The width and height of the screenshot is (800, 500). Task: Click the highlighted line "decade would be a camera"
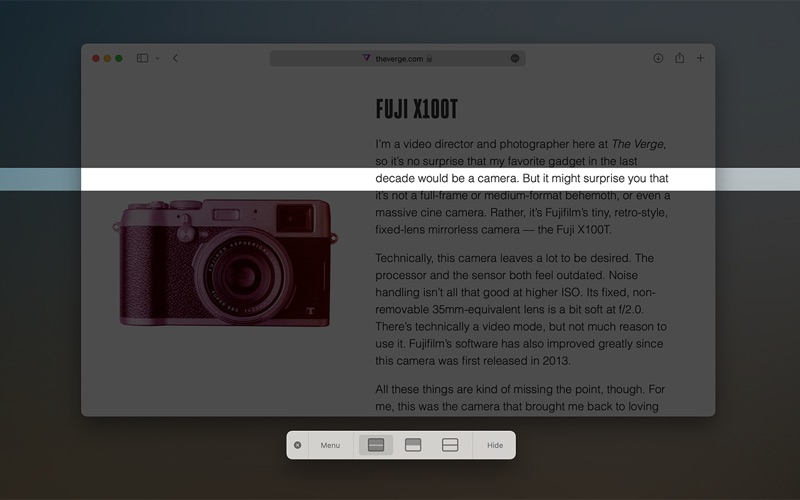point(447,178)
